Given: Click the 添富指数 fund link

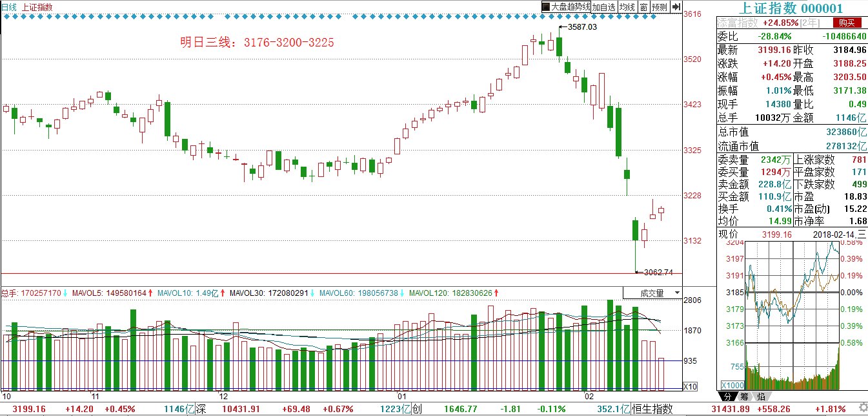Looking at the screenshot, I should 738,23.
